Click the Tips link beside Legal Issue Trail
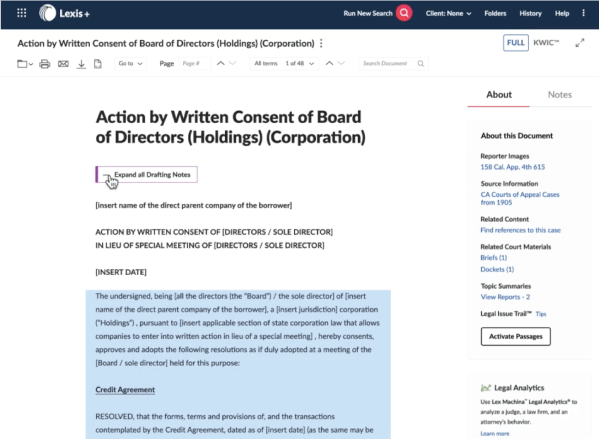The image size is (599, 439). pyautogui.click(x=541, y=314)
